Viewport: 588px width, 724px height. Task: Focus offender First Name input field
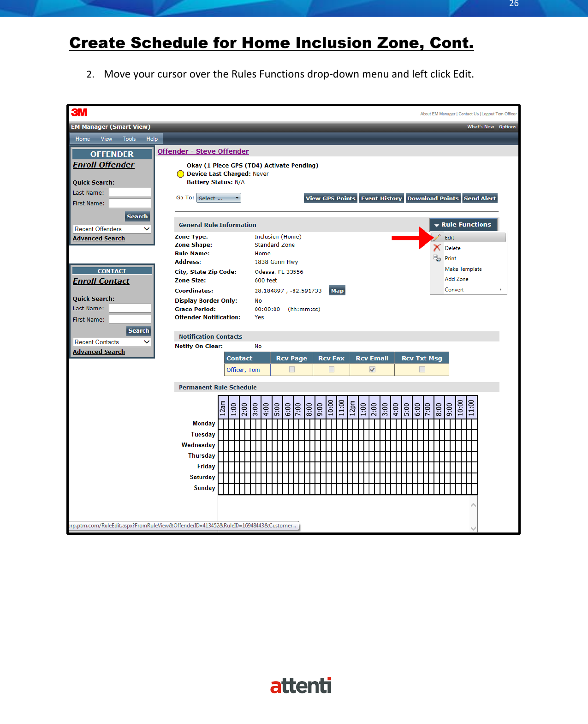(x=130, y=203)
